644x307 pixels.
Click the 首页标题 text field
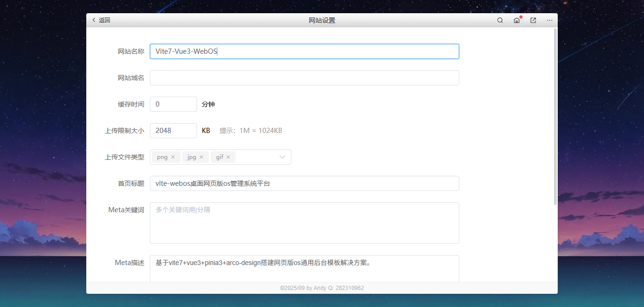[304, 183]
